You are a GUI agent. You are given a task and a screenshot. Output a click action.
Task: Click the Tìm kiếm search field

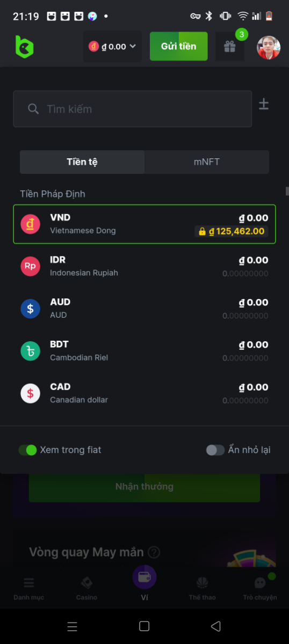click(133, 109)
